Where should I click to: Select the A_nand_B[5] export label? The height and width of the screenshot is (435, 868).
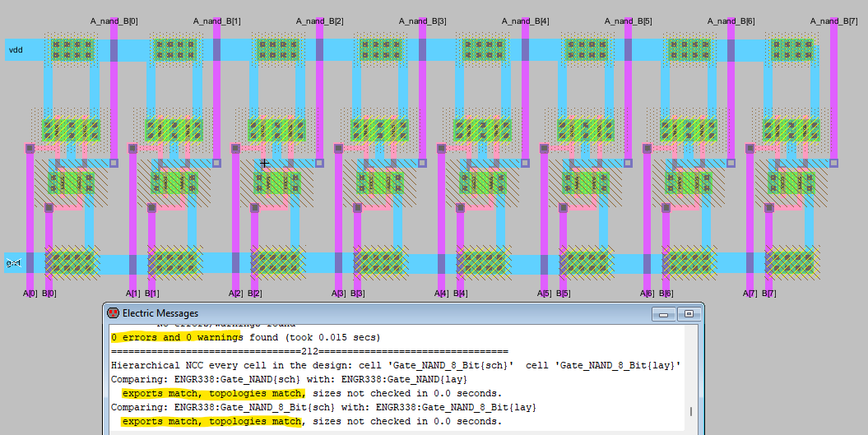(628, 21)
